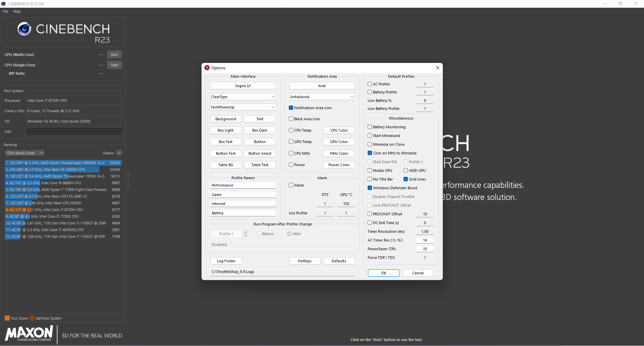Edit the Battery profile name field
Viewport: 644px width, 346px height.
(x=243, y=213)
